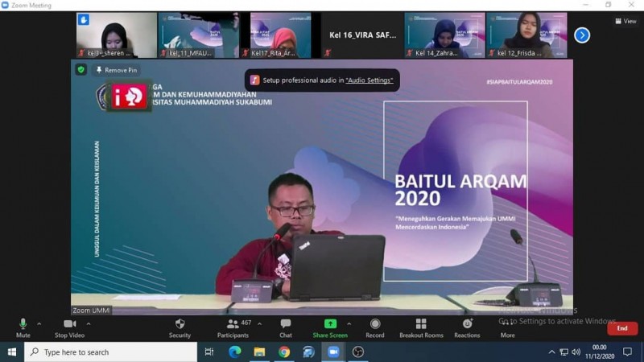Screen dimensions: 644x362
Task: Expand audio options arrow beside Mute
Action: [39, 324]
